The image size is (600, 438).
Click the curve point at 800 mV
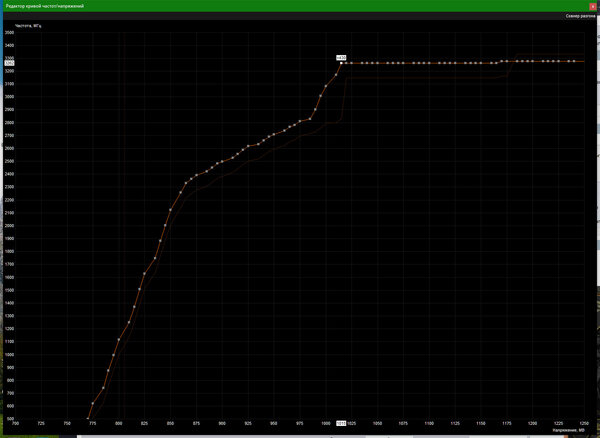(x=119, y=339)
